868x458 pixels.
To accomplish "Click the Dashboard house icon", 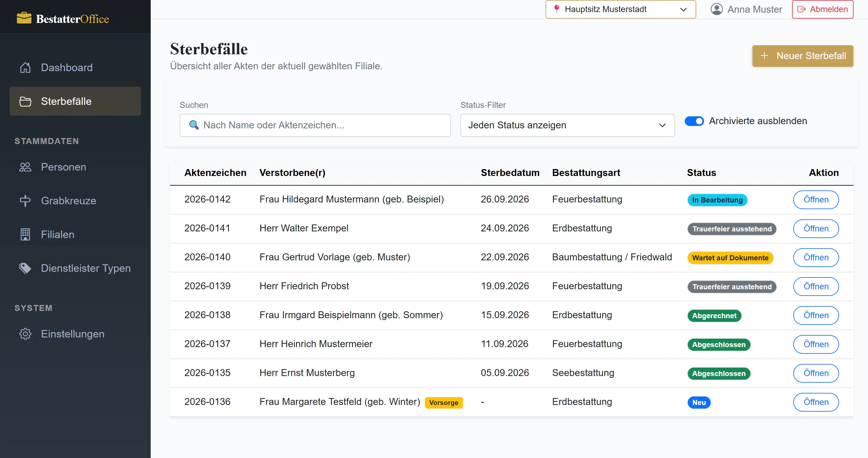I will tap(25, 67).
